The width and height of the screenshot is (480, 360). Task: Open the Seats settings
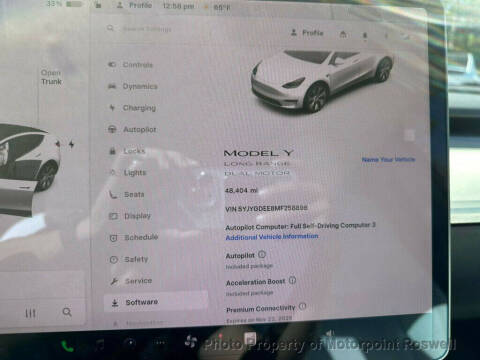coord(127,194)
